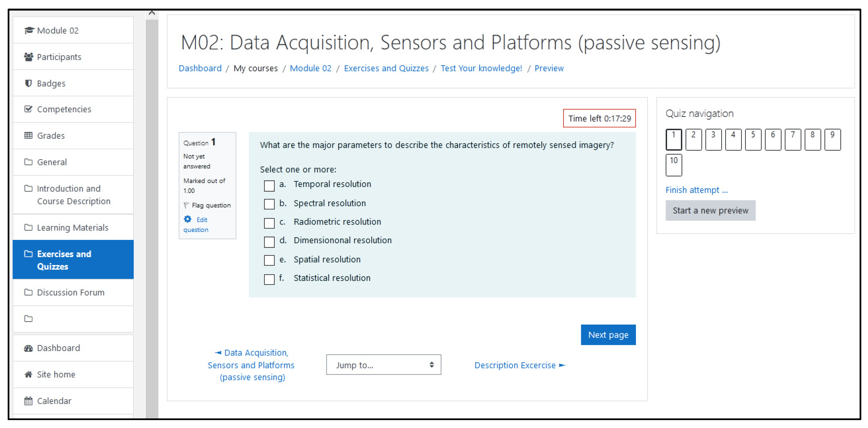This screenshot has width=868, height=428.
Task: Open Discussion Forum in the sidebar
Action: pyautogui.click(x=70, y=292)
